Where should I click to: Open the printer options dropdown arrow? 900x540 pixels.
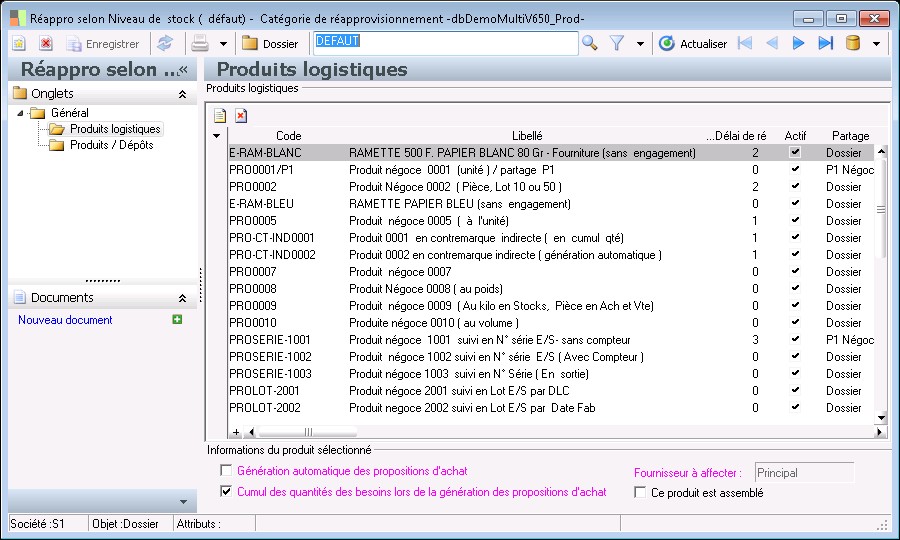(x=223, y=44)
